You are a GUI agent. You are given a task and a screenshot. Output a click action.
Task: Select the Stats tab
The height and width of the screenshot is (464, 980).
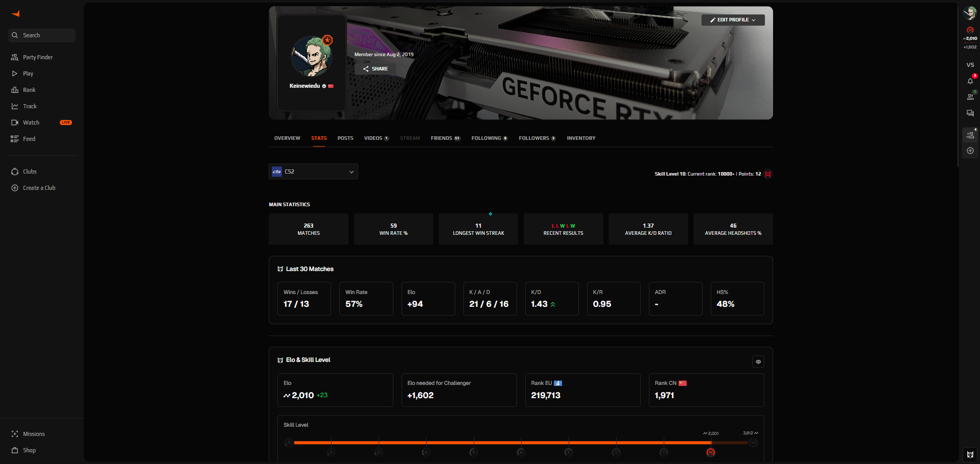319,138
